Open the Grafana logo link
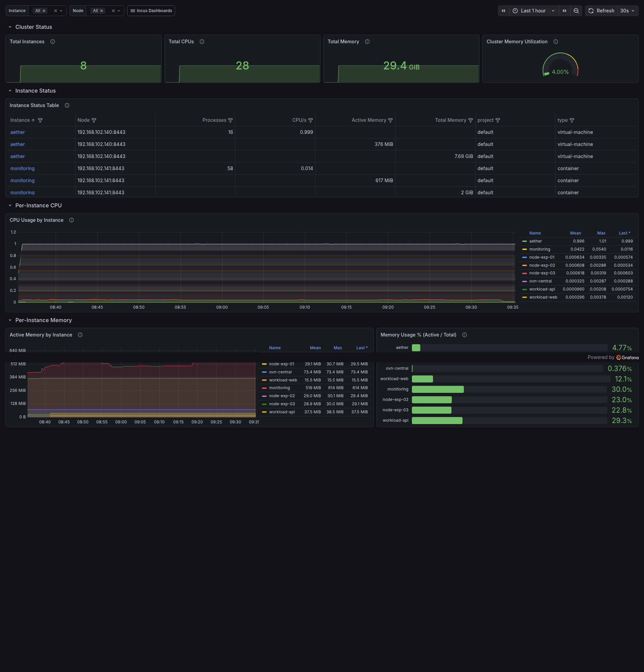This screenshot has height=672, width=644. click(x=627, y=358)
